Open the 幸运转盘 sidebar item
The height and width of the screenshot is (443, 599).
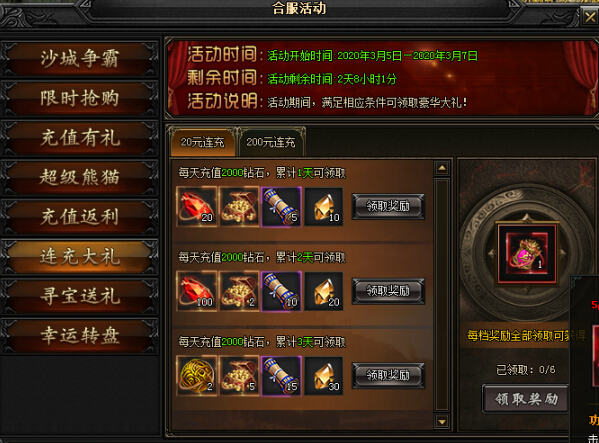tap(79, 336)
